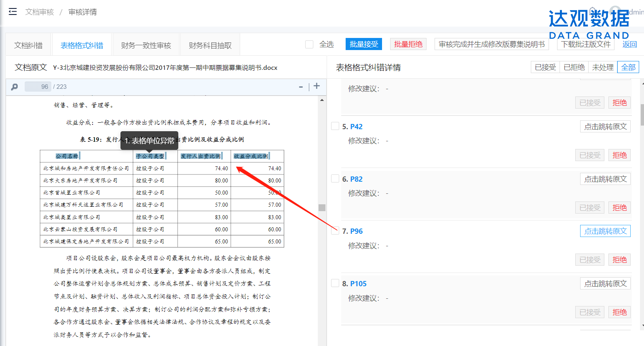Click the page number input field

coord(38,87)
